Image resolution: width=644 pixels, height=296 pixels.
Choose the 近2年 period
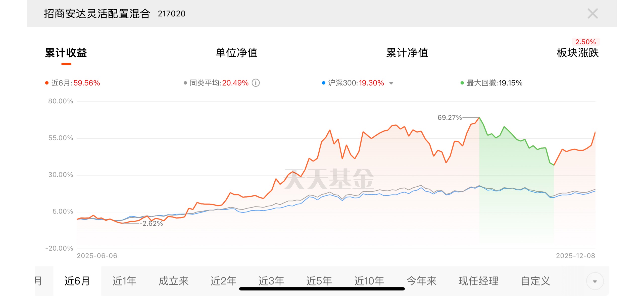(x=223, y=281)
